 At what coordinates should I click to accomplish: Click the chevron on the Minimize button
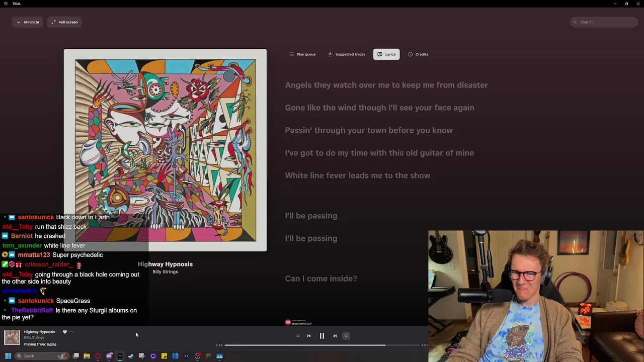pos(19,22)
